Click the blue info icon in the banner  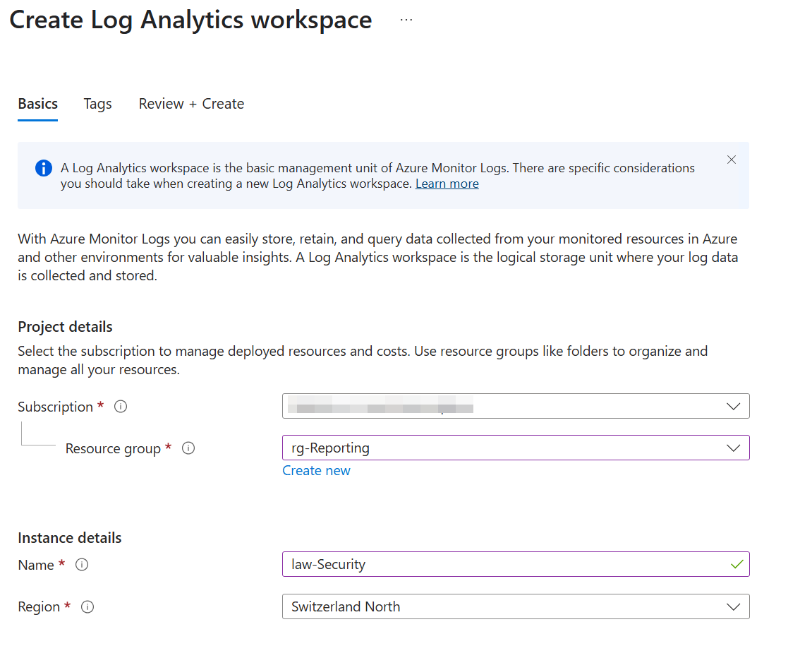[x=44, y=168]
